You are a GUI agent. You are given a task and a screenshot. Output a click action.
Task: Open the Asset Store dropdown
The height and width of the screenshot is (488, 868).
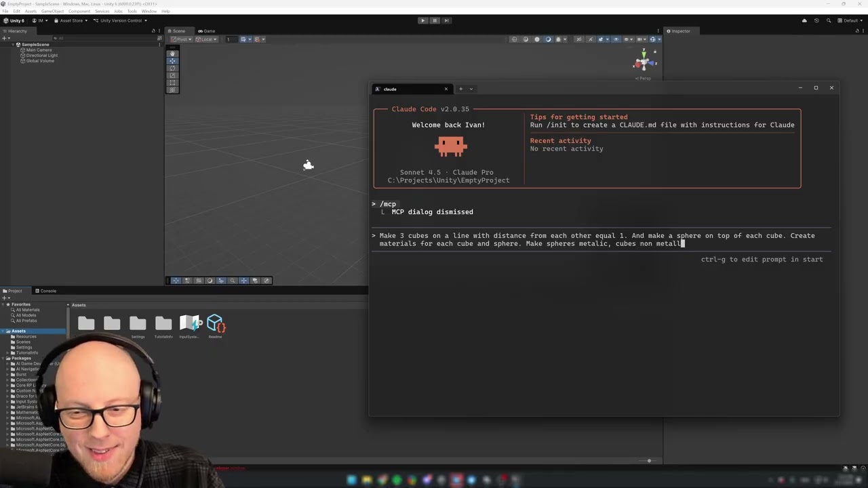coord(71,20)
